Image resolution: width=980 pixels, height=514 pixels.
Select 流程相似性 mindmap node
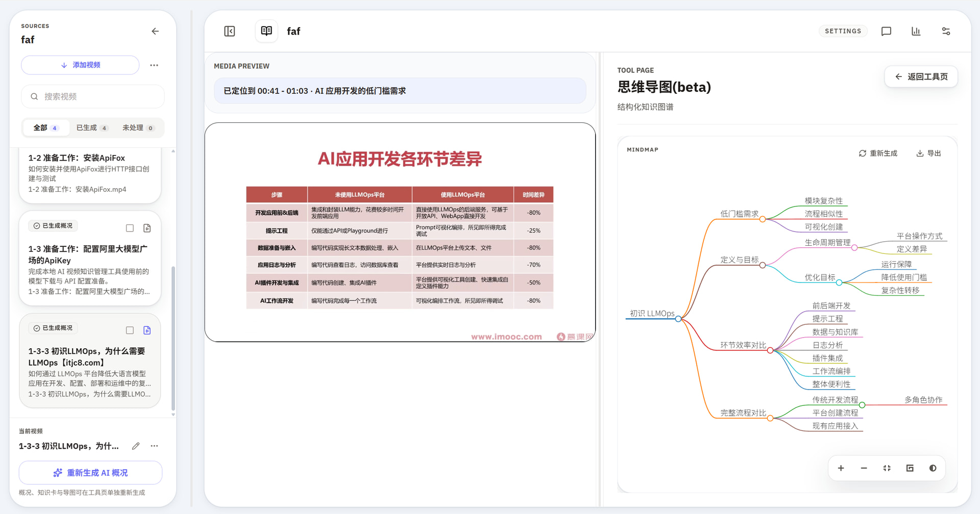[x=824, y=214]
